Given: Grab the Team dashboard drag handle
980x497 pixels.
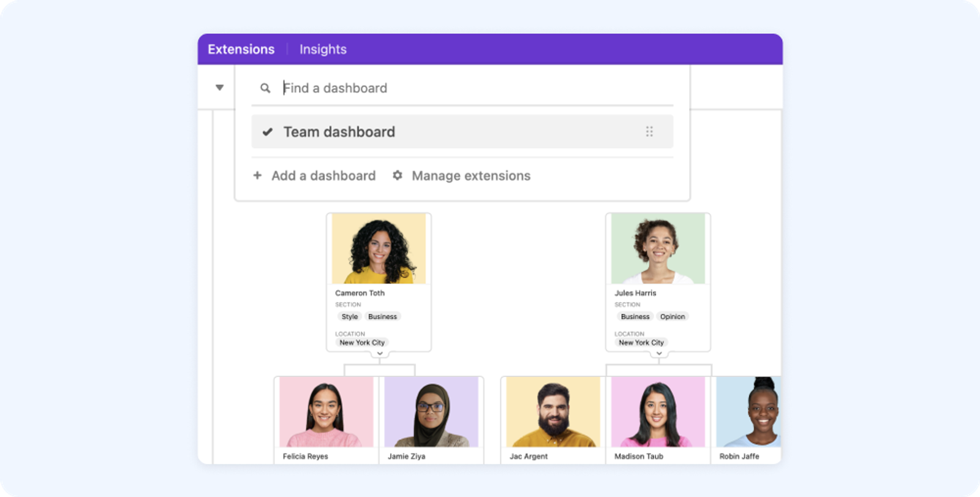Looking at the screenshot, I should pos(649,132).
